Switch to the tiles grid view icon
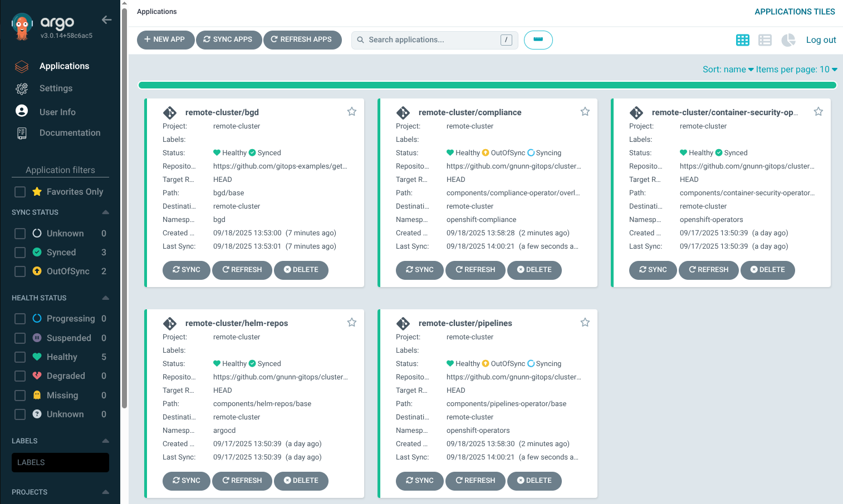Screen dimensions: 843x504 click(742, 40)
